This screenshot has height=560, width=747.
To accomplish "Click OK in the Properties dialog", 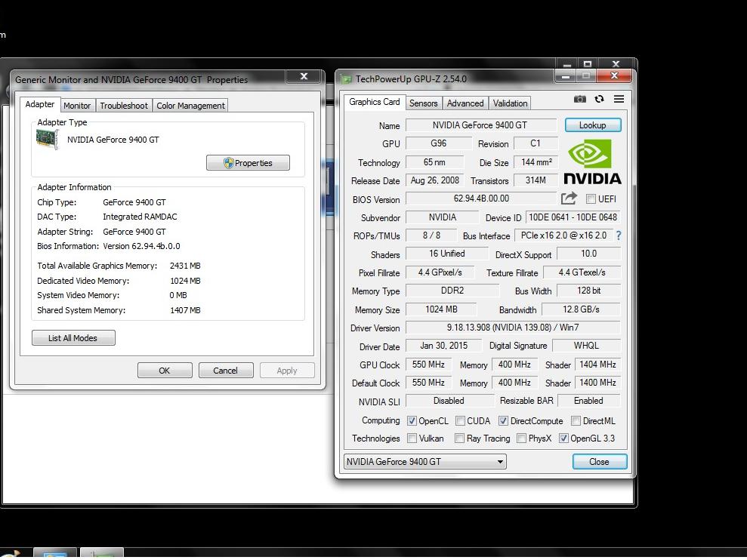I will click(x=165, y=371).
